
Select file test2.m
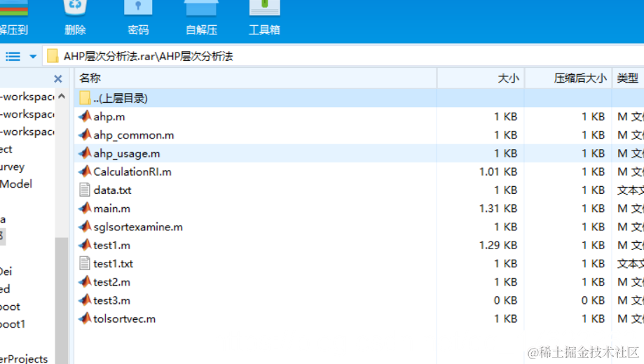click(111, 282)
